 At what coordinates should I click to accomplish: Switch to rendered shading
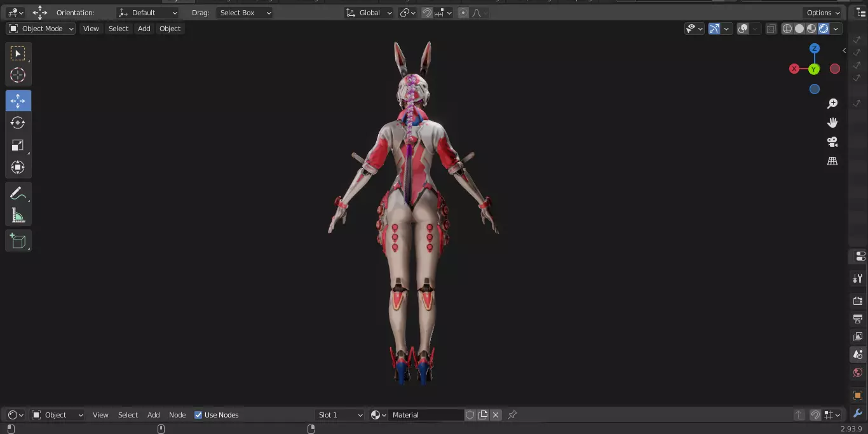coord(824,29)
